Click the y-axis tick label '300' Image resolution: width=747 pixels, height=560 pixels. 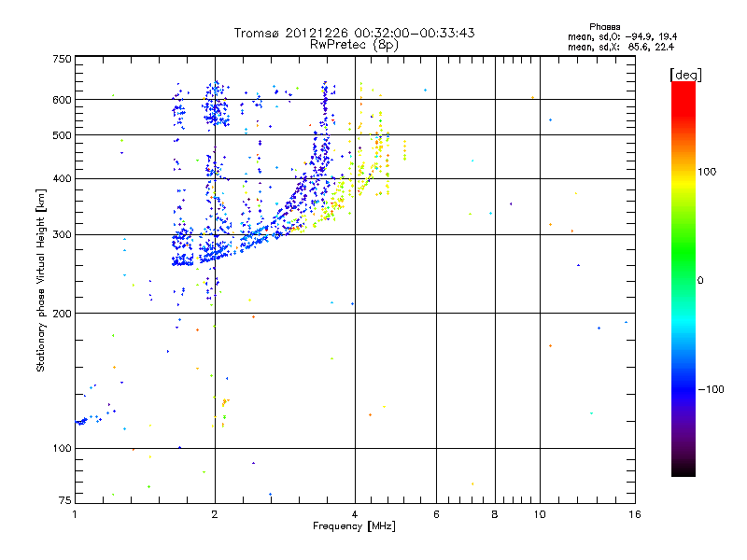(63, 234)
